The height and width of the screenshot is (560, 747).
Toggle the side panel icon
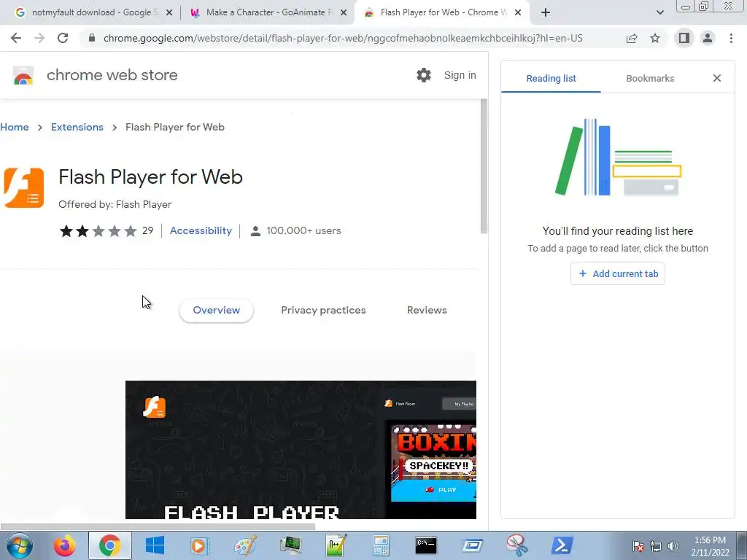coord(684,38)
